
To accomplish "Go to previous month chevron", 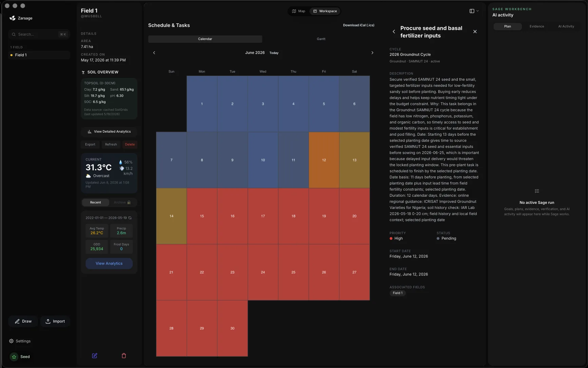I will point(154,53).
